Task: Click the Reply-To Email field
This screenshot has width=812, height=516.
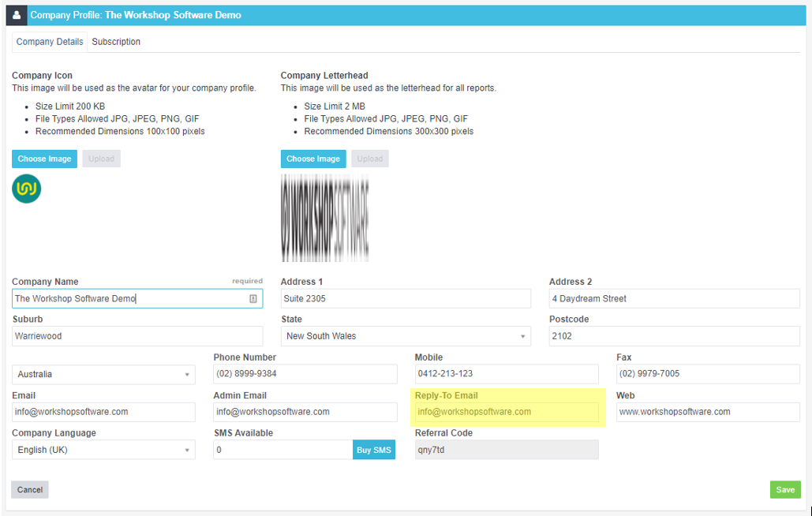Action: (x=507, y=412)
